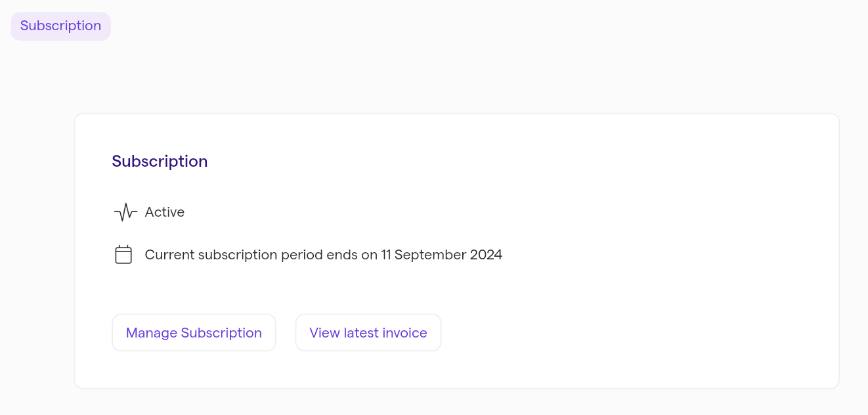Choose the View latest invoice link
This screenshot has width=868, height=415.
[x=368, y=332]
